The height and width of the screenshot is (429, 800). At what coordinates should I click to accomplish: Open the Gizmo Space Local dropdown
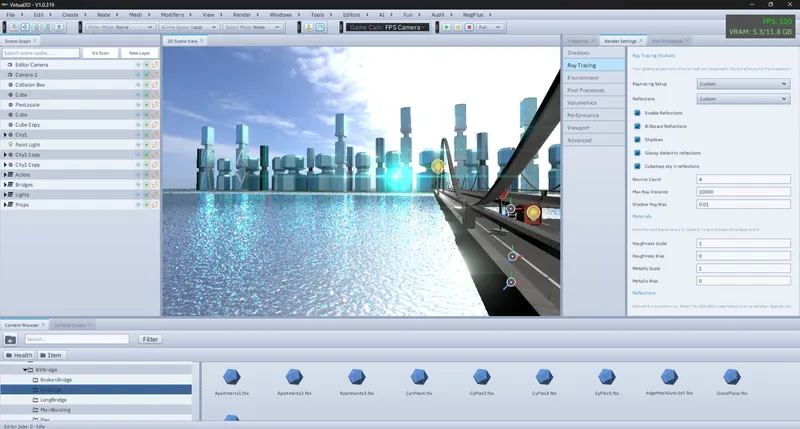coord(188,27)
